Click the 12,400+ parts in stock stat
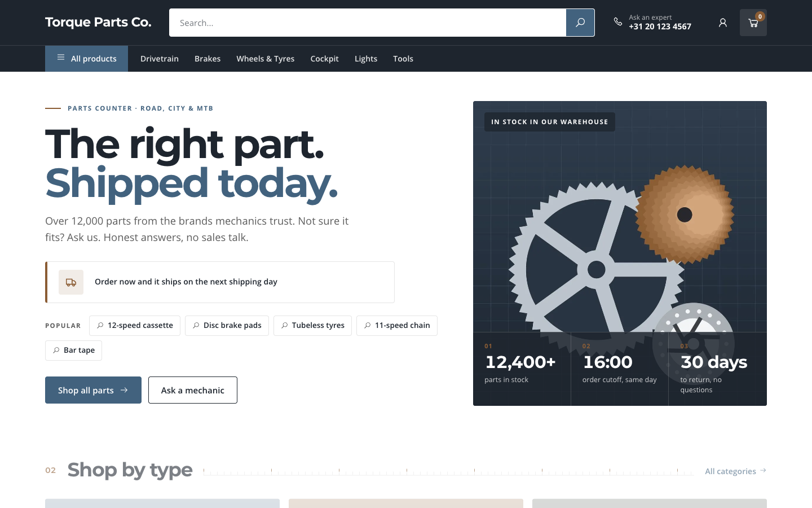The height and width of the screenshot is (508, 812). pyautogui.click(x=522, y=369)
